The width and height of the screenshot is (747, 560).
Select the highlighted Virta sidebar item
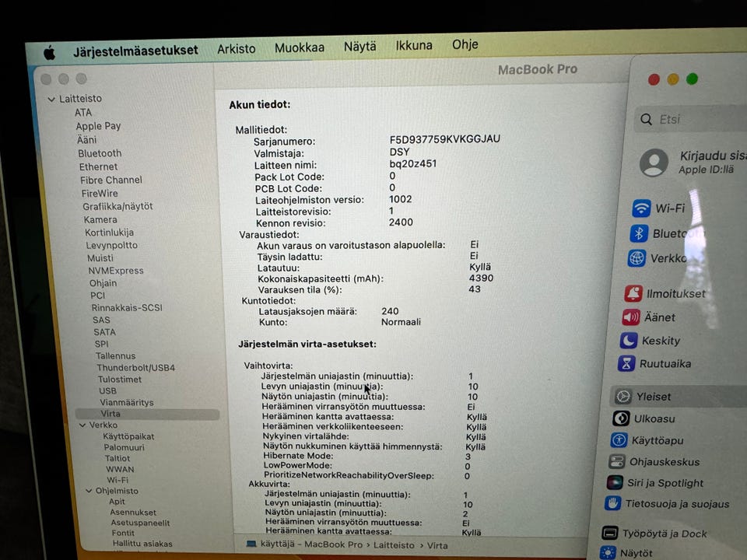pos(147,414)
